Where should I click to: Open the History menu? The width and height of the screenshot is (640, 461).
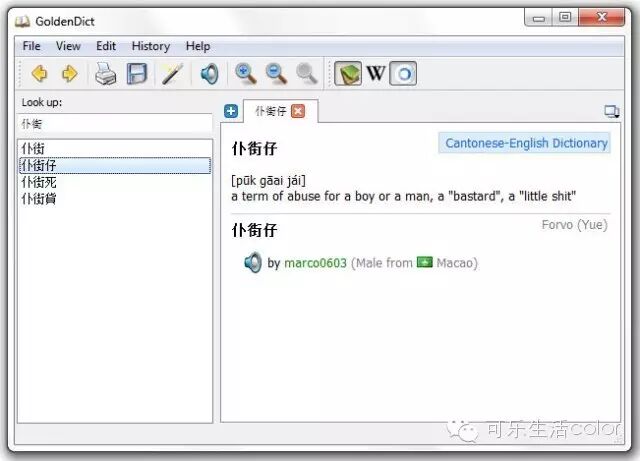(x=151, y=46)
